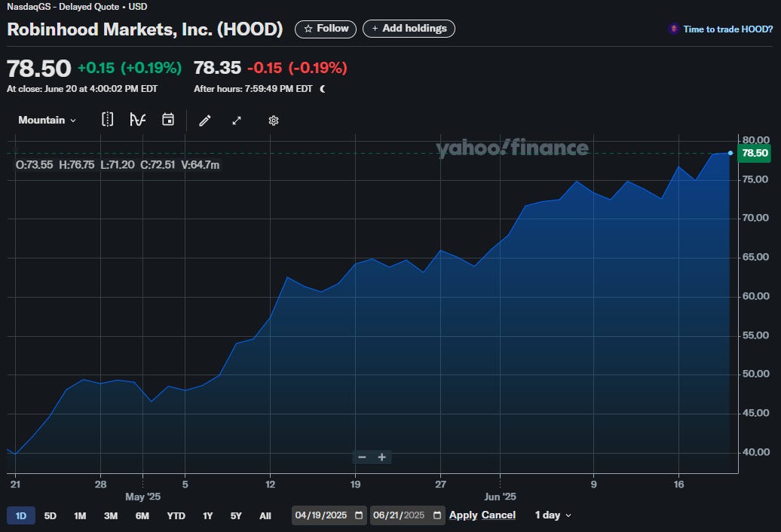Open the 1 day interval dropdown
This screenshot has height=532, width=781.
point(553,515)
